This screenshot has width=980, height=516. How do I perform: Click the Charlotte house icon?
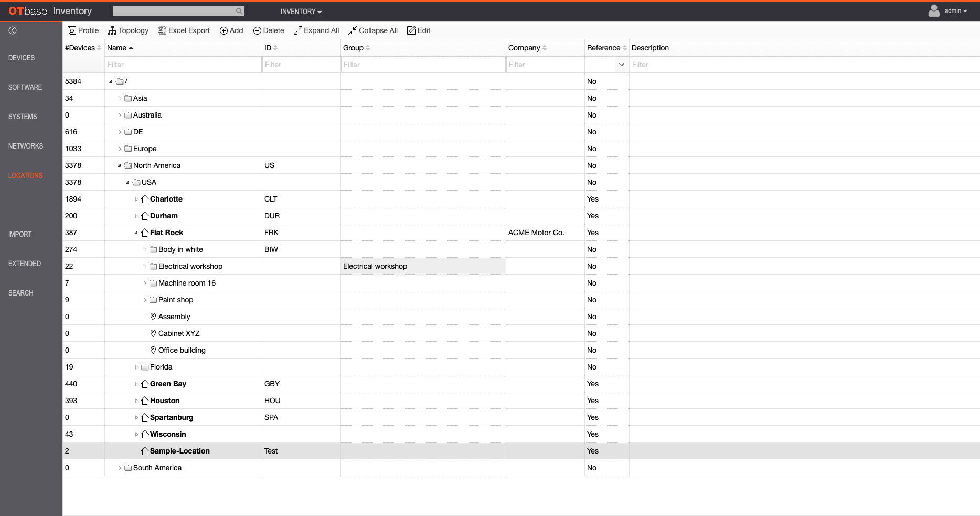pos(145,199)
